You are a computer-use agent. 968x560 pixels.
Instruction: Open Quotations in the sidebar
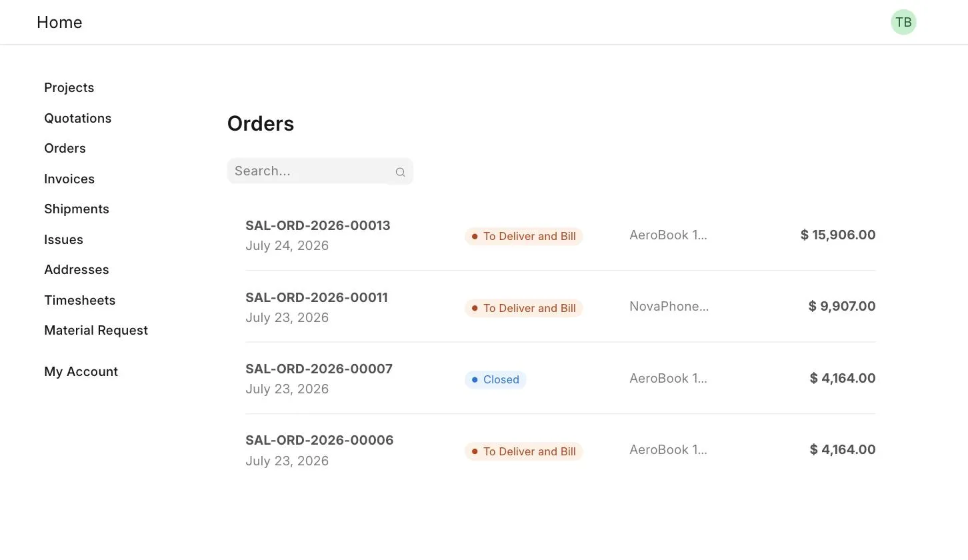pyautogui.click(x=78, y=118)
